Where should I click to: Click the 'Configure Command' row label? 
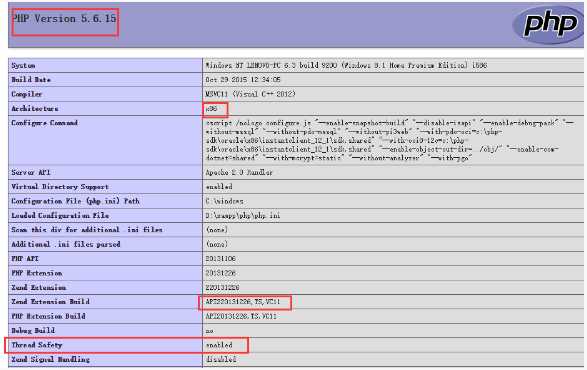pyautogui.click(x=44, y=123)
